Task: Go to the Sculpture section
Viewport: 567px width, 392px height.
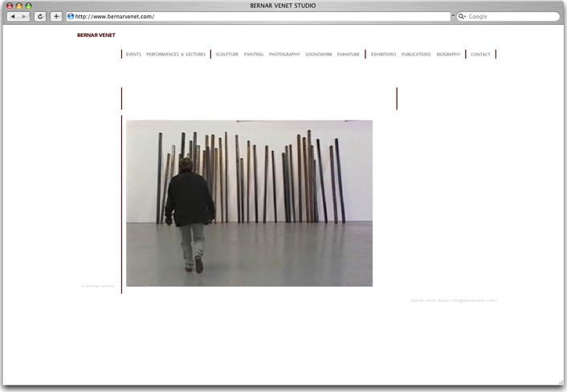Action: [x=226, y=55]
